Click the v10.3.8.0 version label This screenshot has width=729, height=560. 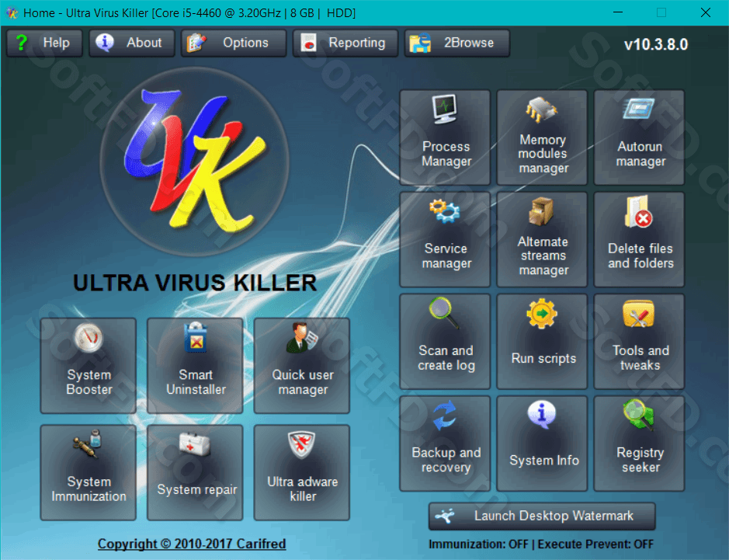click(x=655, y=44)
